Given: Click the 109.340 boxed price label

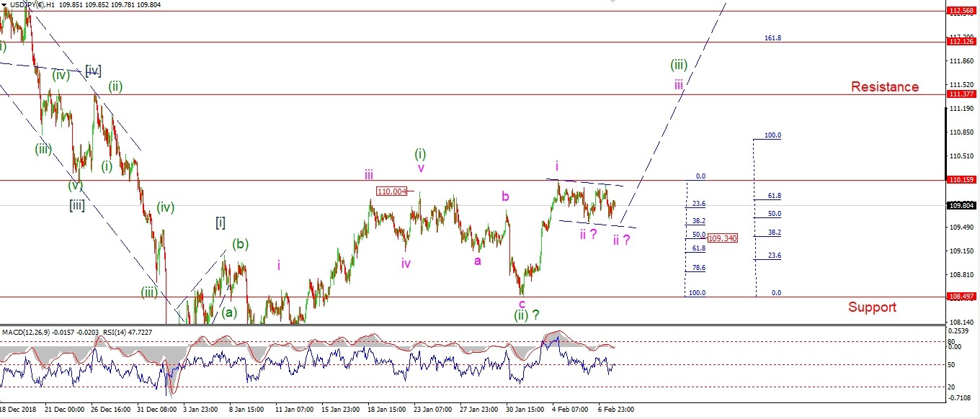Looking at the screenshot, I should pyautogui.click(x=722, y=238).
